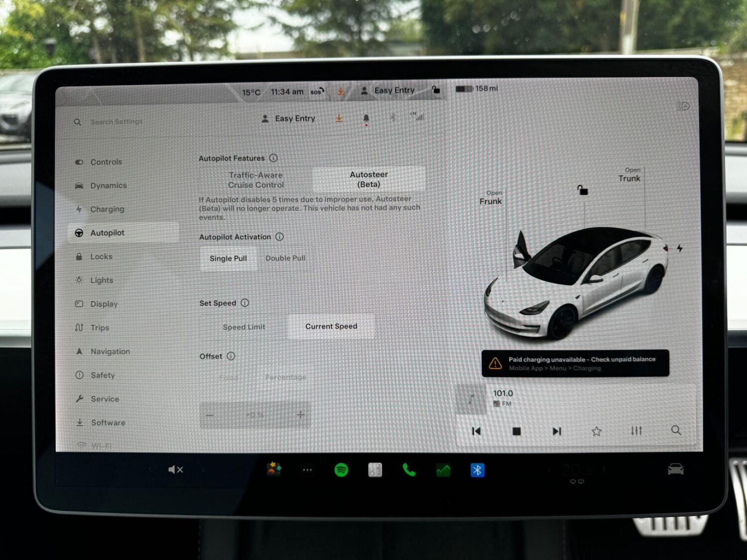Open the Easy Entry profile in the top status bar

coord(387,90)
